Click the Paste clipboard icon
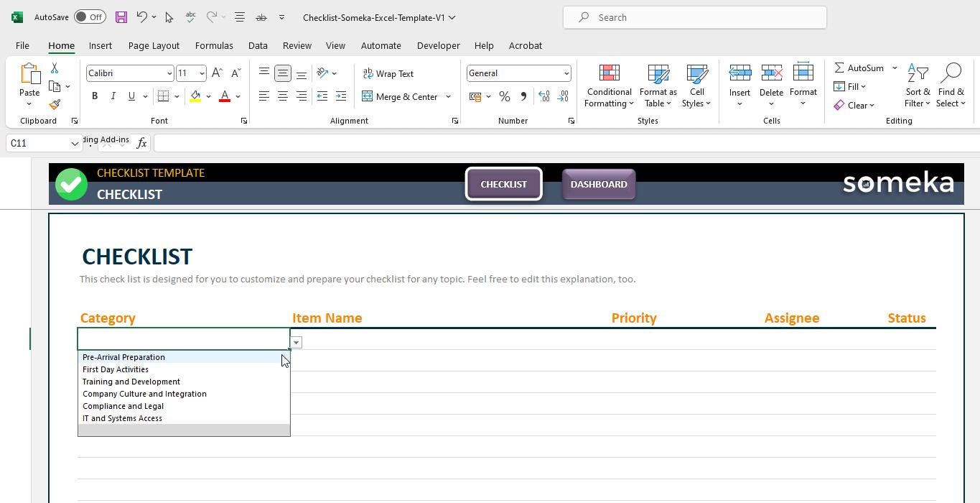Screen dimensions: 980x503 pos(29,74)
